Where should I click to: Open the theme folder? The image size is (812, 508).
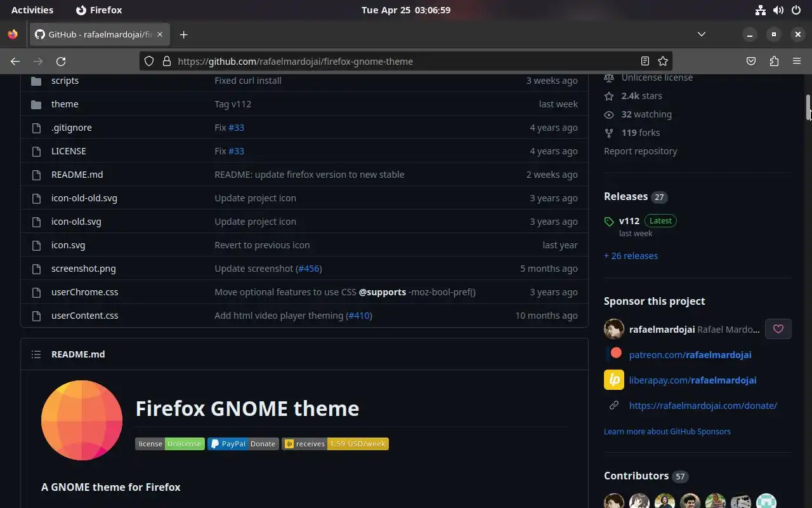click(65, 104)
